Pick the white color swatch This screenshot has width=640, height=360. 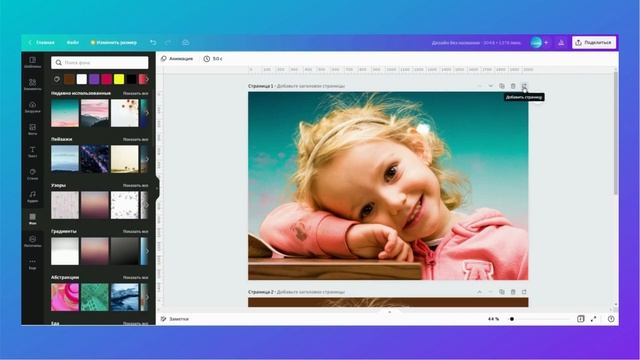(82, 79)
